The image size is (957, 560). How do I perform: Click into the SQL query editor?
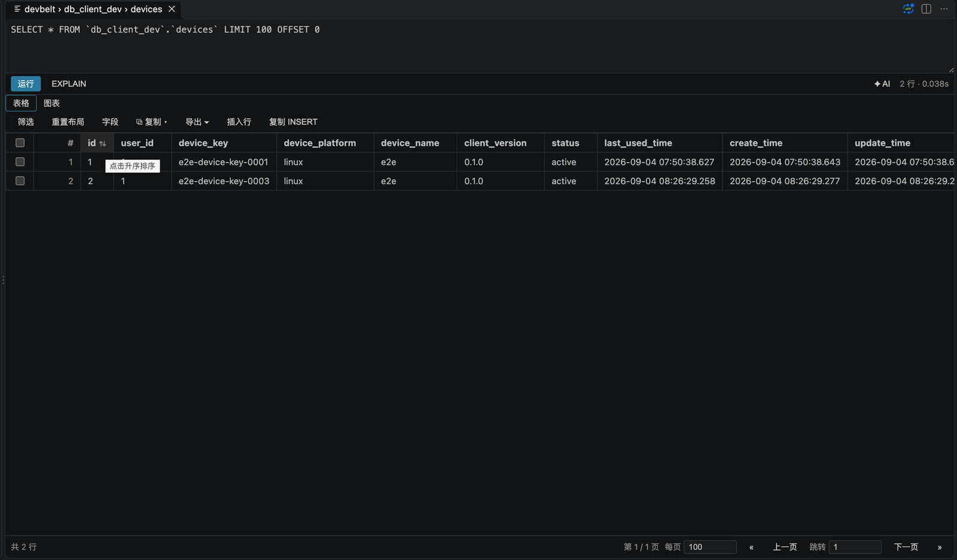click(478, 45)
